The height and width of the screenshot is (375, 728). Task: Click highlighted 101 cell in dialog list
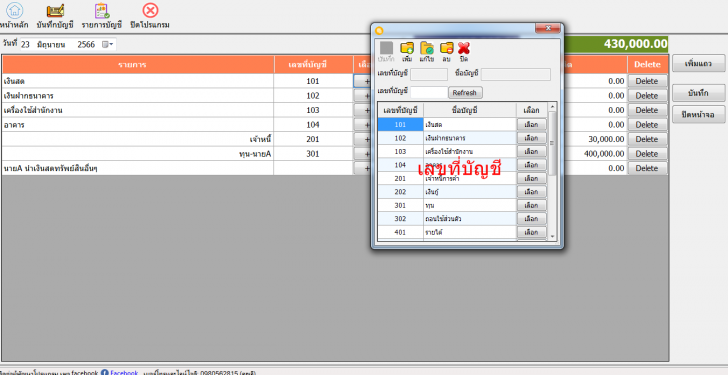(400, 124)
